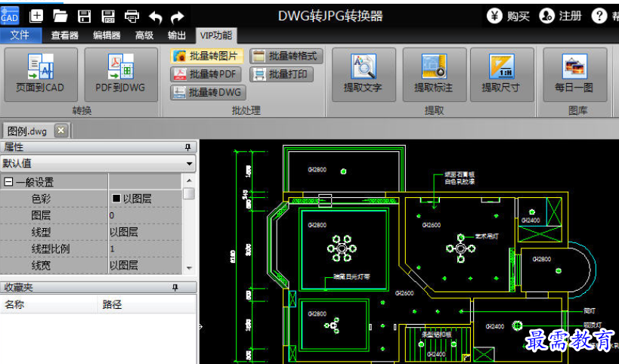
Task: Switch to the 编辑器 tab
Action: pyautogui.click(x=107, y=35)
